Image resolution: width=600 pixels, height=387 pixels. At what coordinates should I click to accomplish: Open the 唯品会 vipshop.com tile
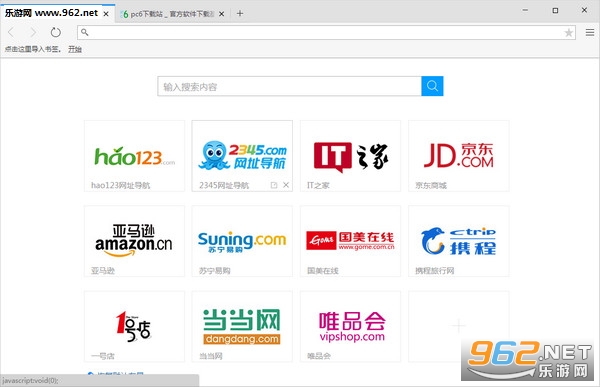[x=351, y=327]
